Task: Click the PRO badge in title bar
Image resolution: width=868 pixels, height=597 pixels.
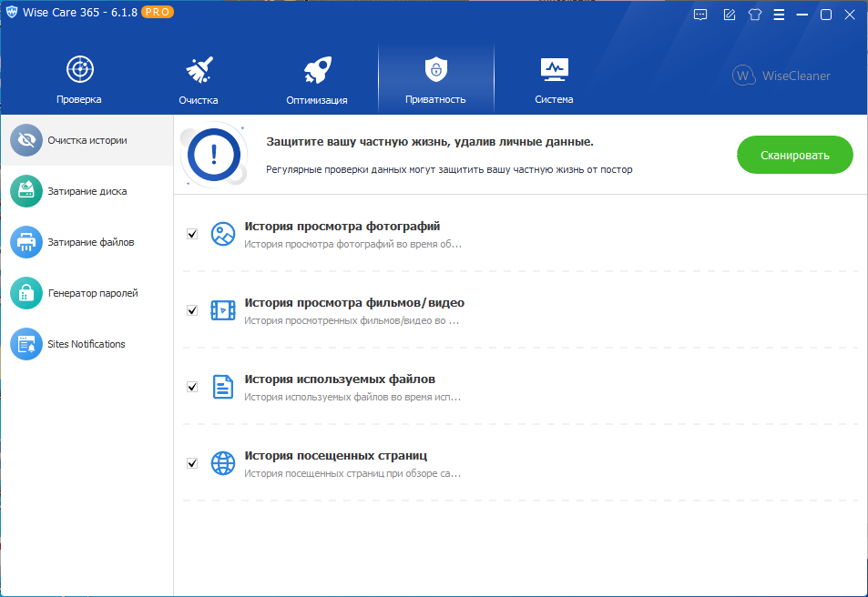Action: click(158, 12)
